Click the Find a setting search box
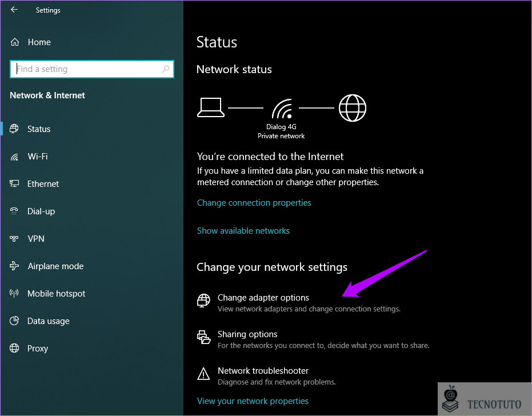This screenshot has height=416, width=532. [91, 69]
